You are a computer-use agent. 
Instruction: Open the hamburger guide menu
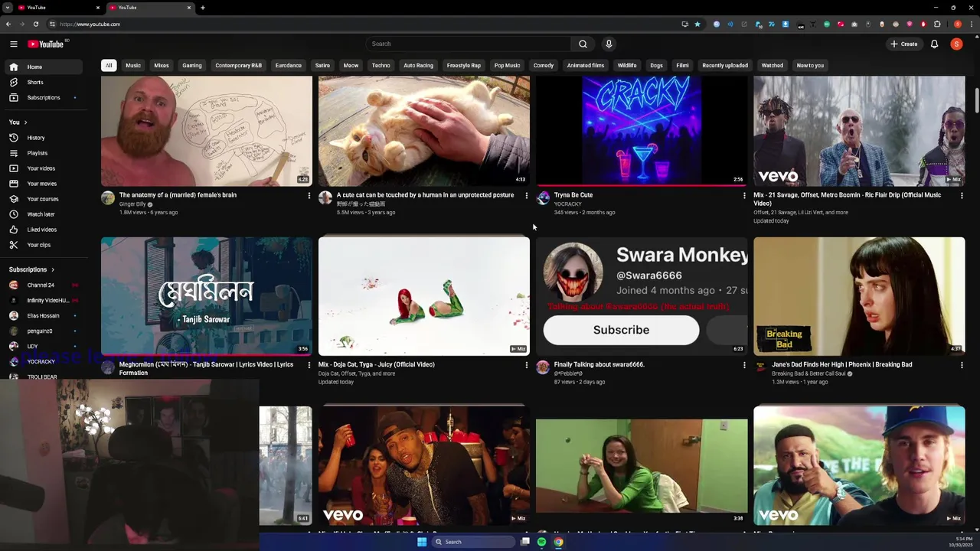pos(14,44)
